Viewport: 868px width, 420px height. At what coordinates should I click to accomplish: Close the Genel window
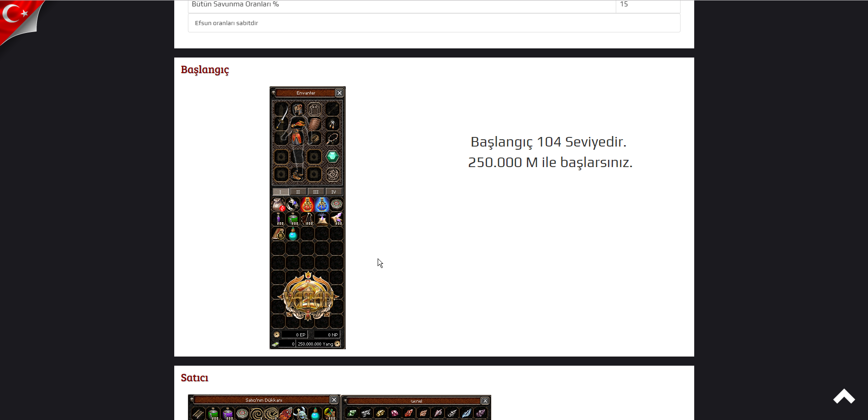[485, 401]
